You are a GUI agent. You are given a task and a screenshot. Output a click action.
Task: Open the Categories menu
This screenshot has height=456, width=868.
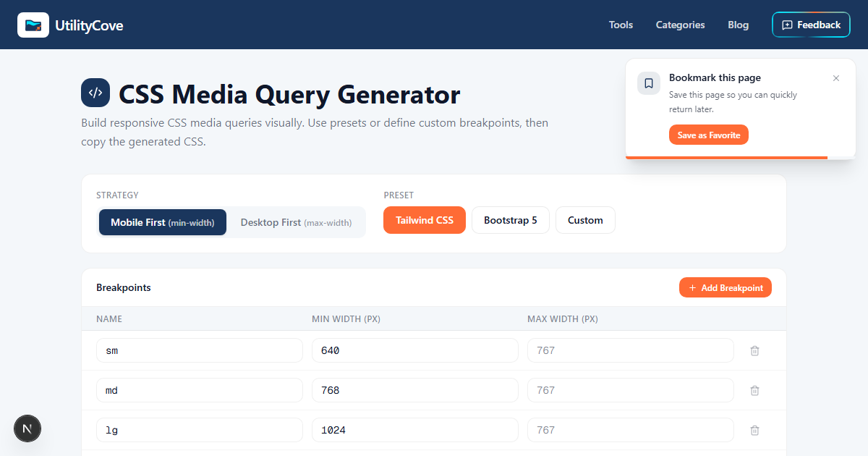[680, 25]
